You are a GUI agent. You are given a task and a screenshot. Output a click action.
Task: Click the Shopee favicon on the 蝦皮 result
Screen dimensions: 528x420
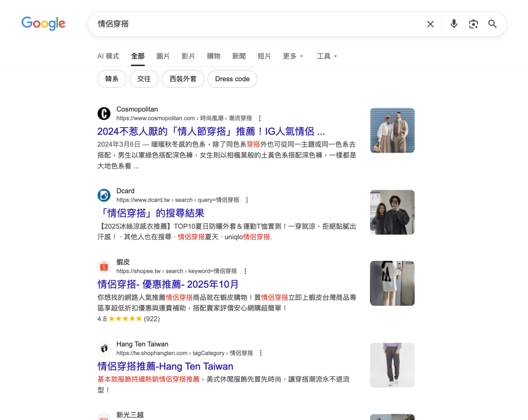(104, 266)
